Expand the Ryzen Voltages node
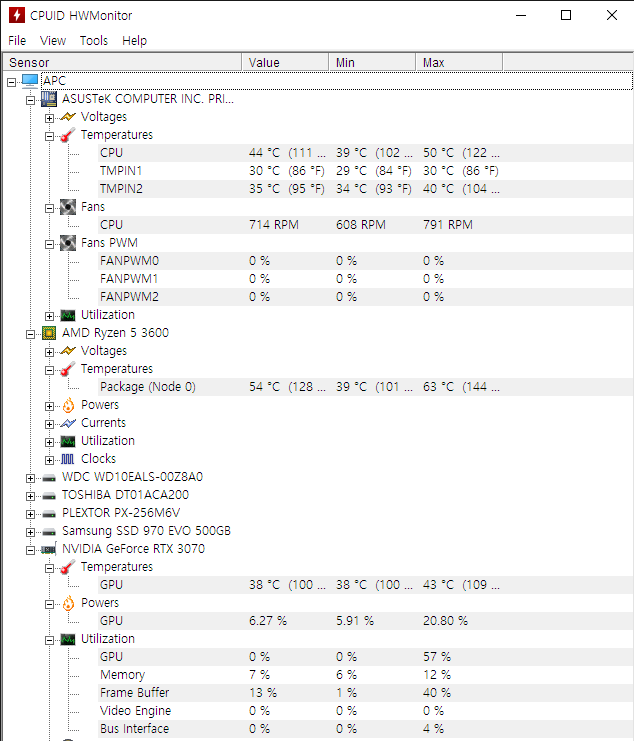The width and height of the screenshot is (634, 741). pyautogui.click(x=49, y=352)
